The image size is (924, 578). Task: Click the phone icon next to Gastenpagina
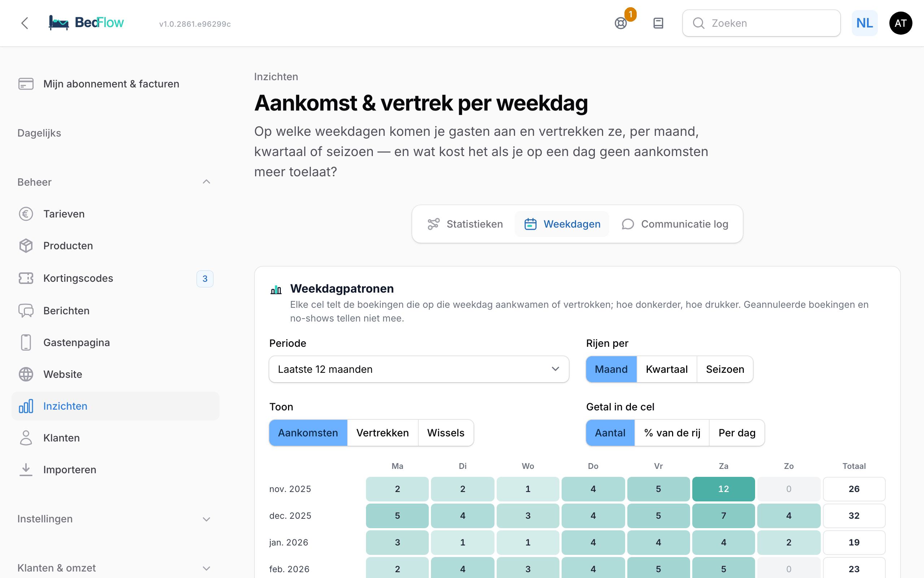[26, 342]
